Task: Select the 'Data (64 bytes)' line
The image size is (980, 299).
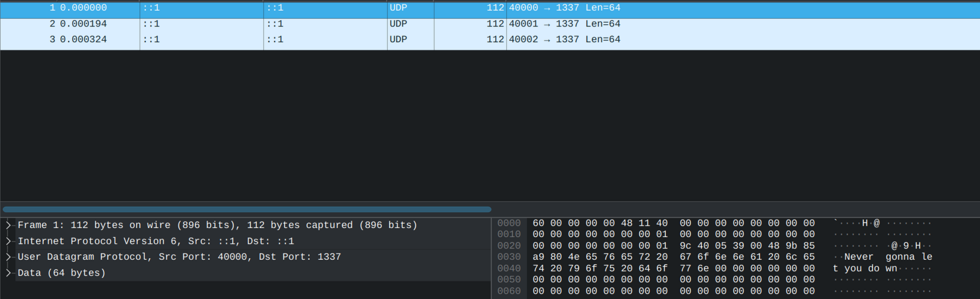Action: 61,273
